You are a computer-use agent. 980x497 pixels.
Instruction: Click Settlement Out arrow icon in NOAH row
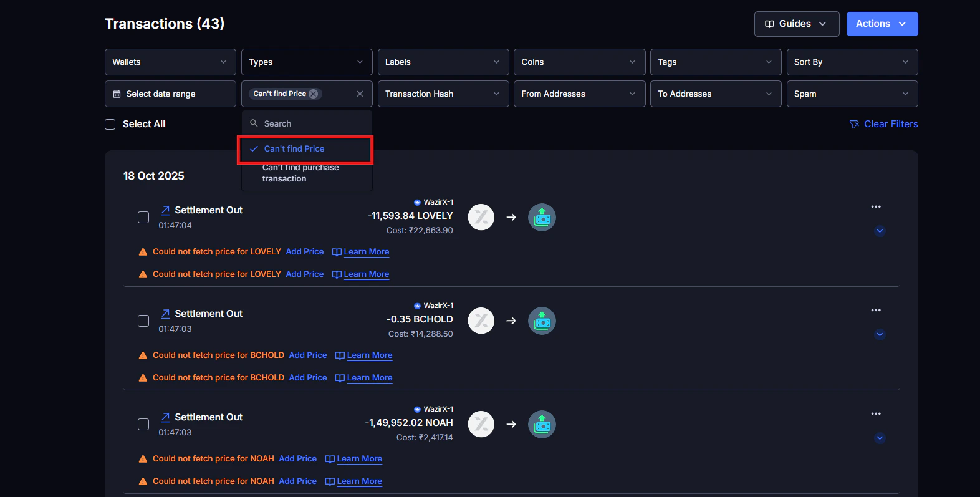pyautogui.click(x=165, y=418)
